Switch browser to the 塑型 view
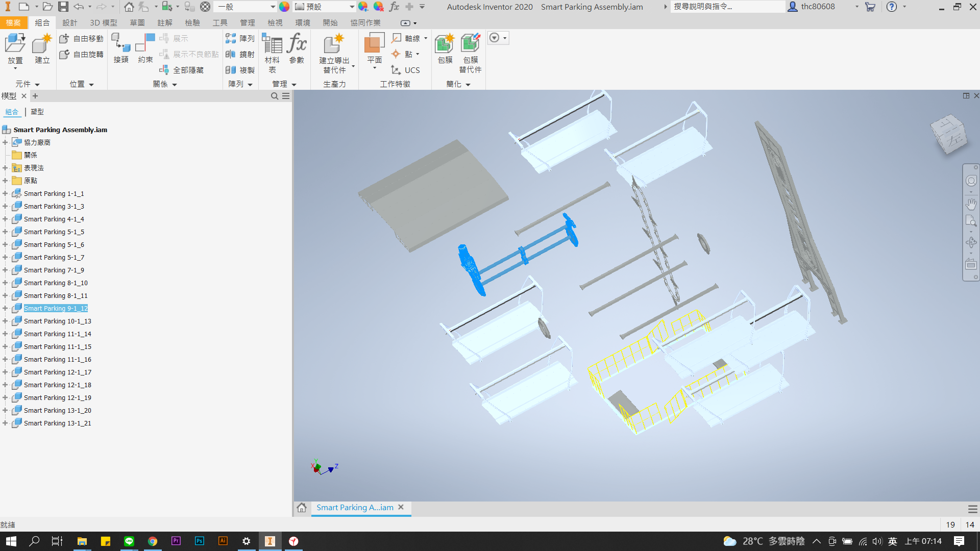This screenshot has width=980, height=551. 37,112
